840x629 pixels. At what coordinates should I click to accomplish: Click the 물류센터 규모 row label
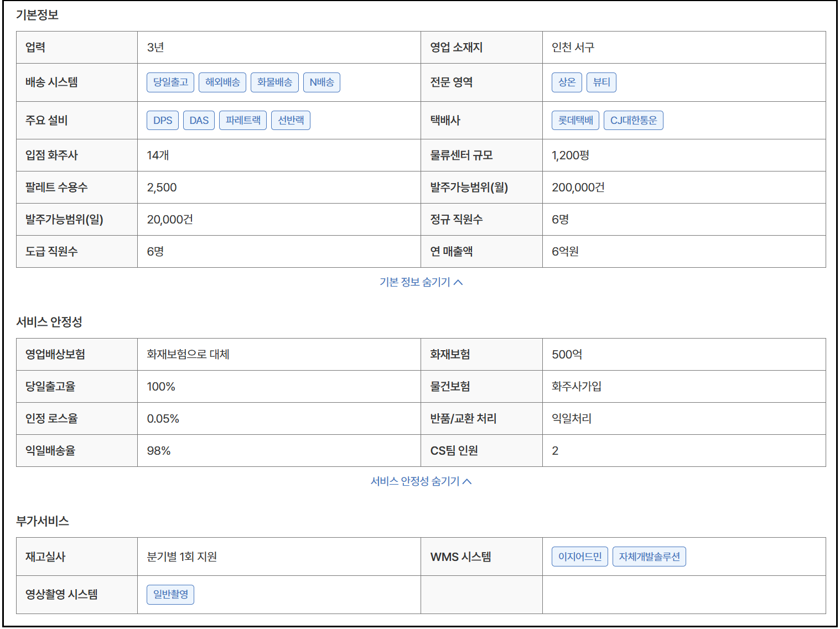point(462,155)
